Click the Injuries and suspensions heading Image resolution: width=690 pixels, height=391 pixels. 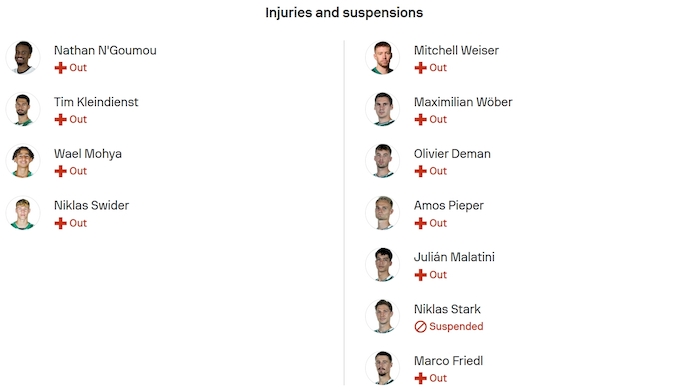pos(344,13)
